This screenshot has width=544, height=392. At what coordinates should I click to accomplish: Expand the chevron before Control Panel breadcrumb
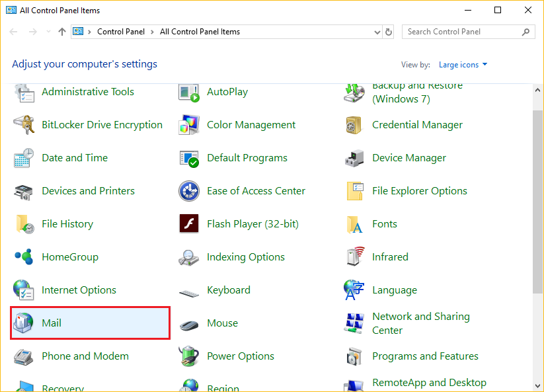pyautogui.click(x=89, y=32)
